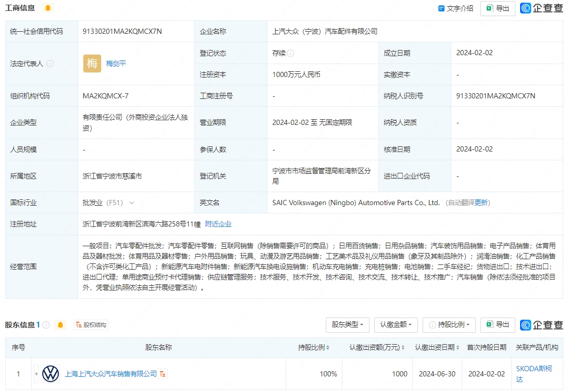
Task: Sort table by 认缴出资日期 column
Action: click(437, 347)
